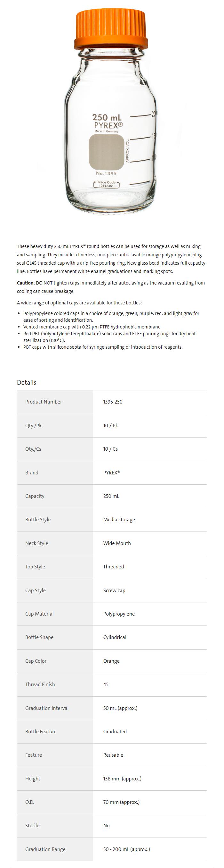This screenshot has height=868, width=224.
Task: Click the Qty./Pk row label
Action: coord(33,425)
